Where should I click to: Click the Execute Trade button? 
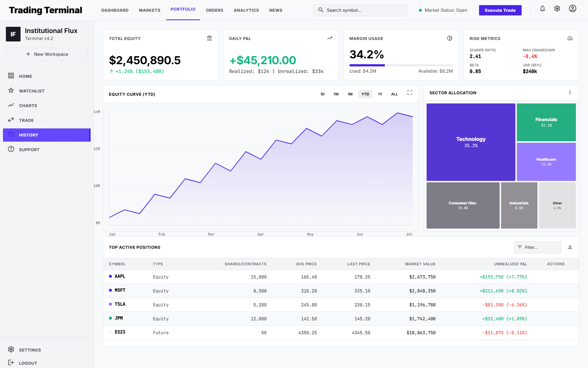(500, 10)
